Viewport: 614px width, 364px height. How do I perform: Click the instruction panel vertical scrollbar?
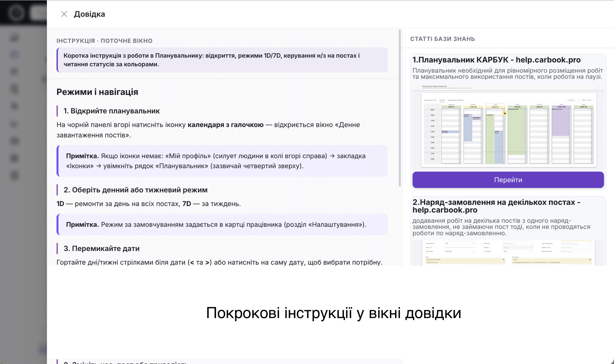point(400,108)
